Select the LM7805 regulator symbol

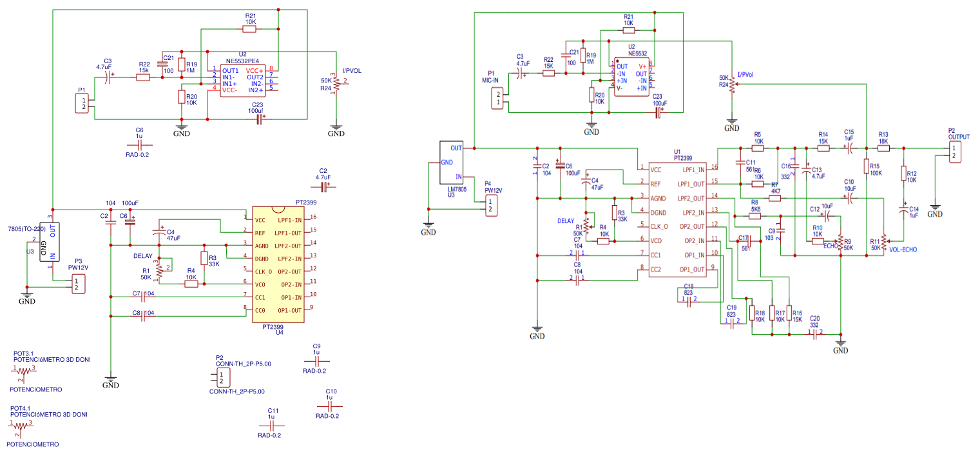(x=452, y=161)
